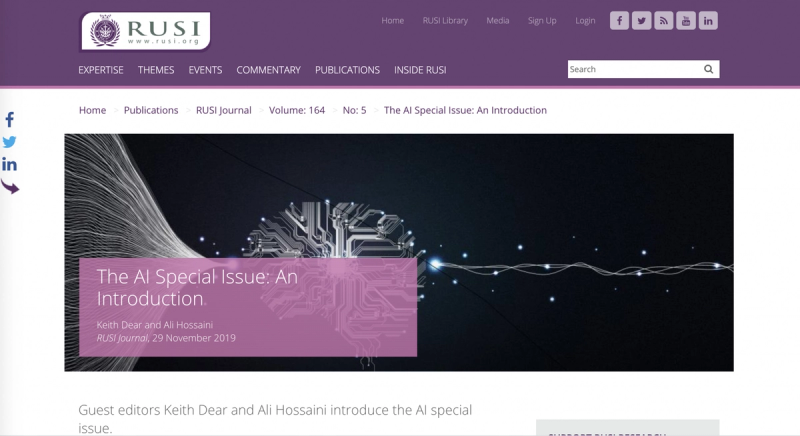Share article on Twitter from left sidebar
The width and height of the screenshot is (800, 436).
click(9, 142)
